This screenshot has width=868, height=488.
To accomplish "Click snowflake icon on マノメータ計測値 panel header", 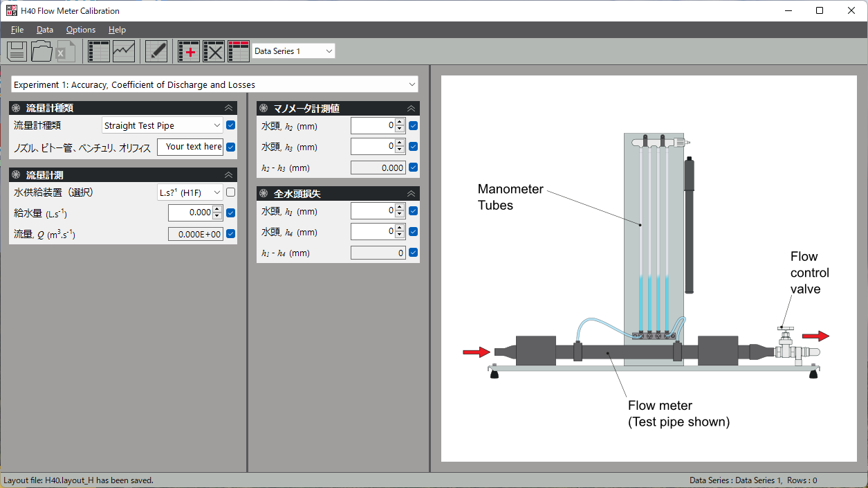I will 264,108.
